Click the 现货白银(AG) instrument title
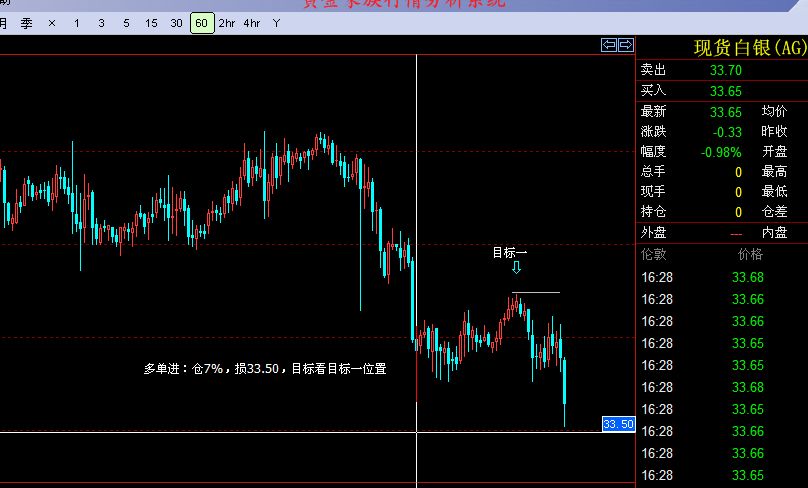This screenshot has height=488, width=808. tap(750, 48)
